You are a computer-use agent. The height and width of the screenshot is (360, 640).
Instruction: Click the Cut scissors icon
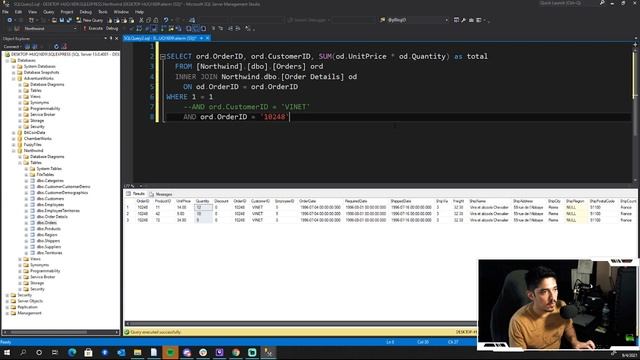point(141,20)
